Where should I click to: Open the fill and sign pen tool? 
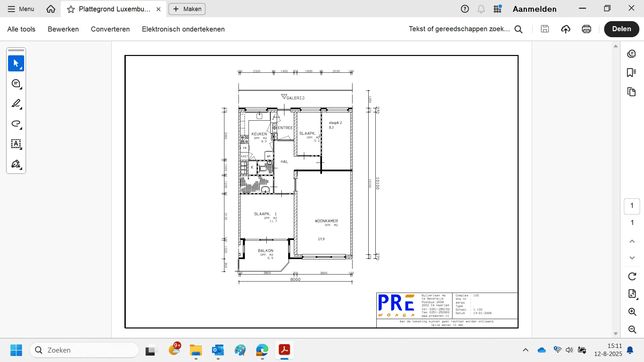(x=16, y=164)
